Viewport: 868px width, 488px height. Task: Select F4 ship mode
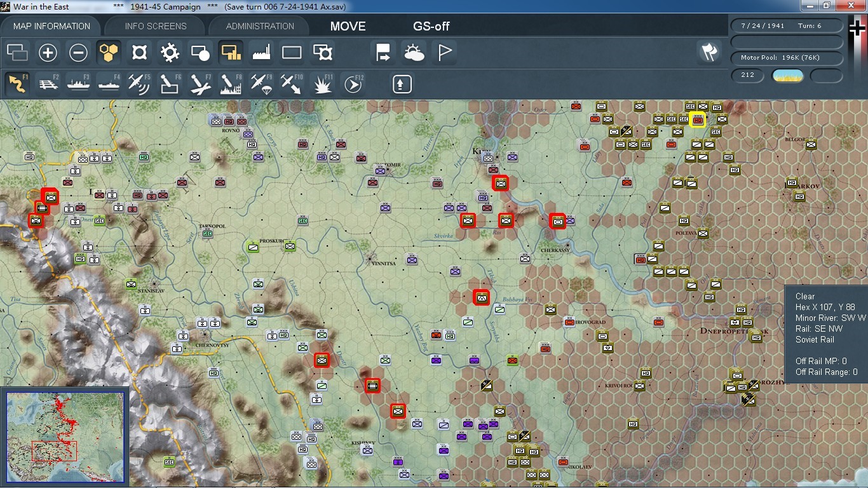[109, 84]
